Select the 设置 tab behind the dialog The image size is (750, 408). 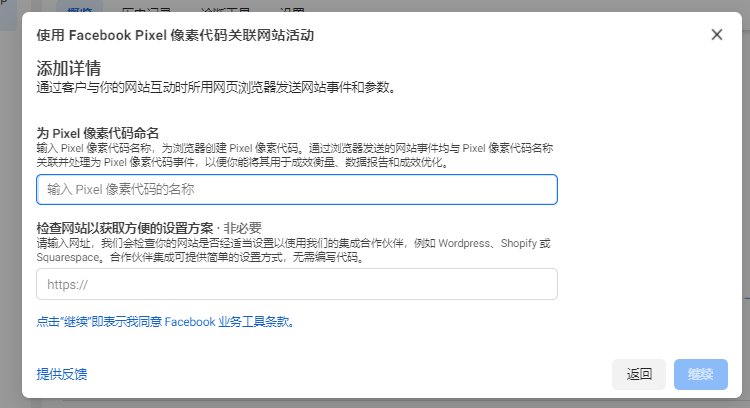tap(292, 10)
